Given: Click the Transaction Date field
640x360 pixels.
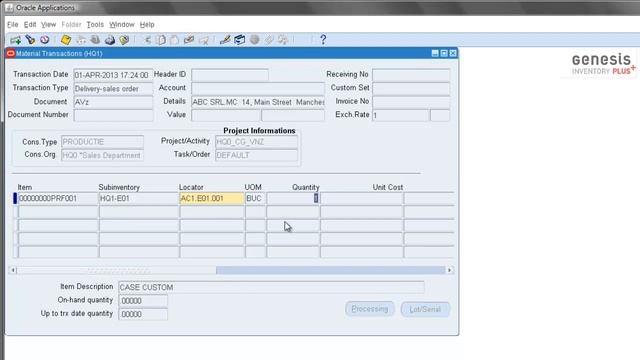Looking at the screenshot, I should click(x=113, y=75).
